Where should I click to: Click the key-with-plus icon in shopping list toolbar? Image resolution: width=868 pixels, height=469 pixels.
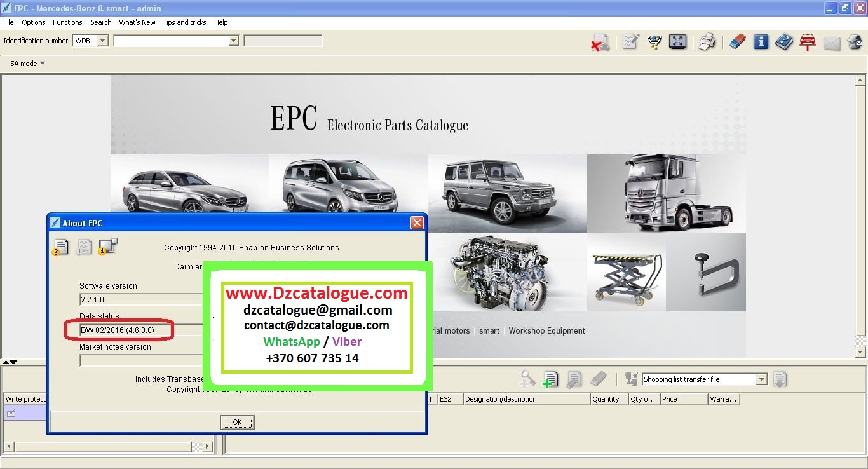[x=527, y=379]
